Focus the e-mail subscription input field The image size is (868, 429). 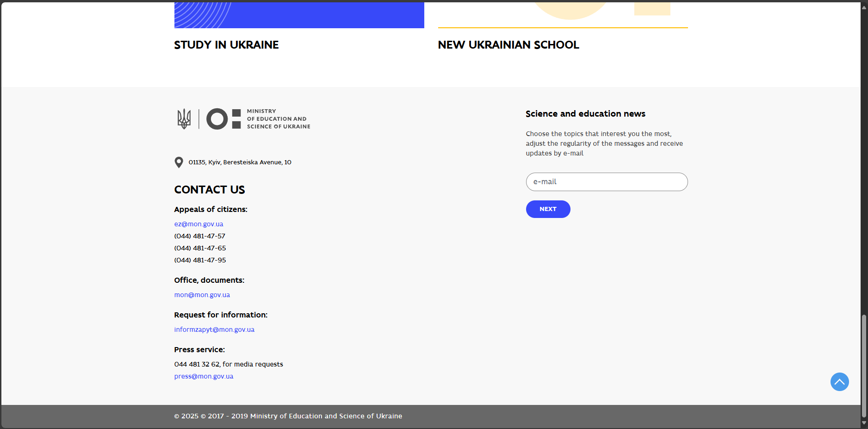click(607, 182)
